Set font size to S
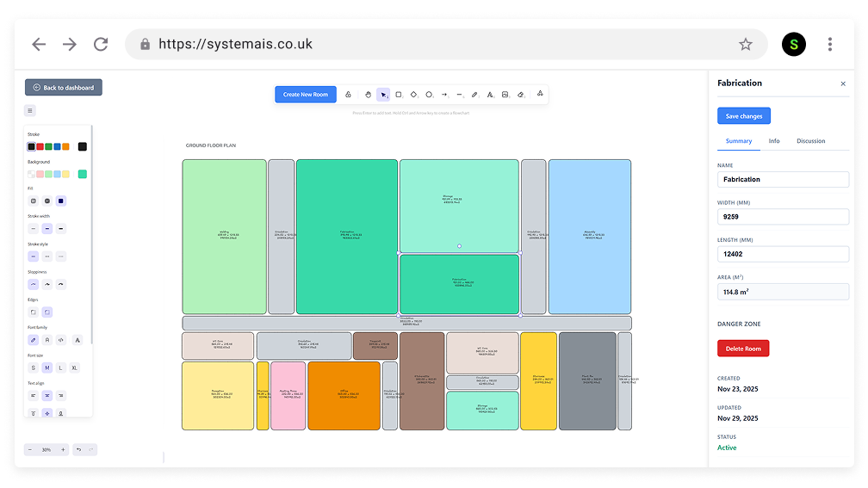This screenshot has width=868, height=488. click(x=34, y=368)
